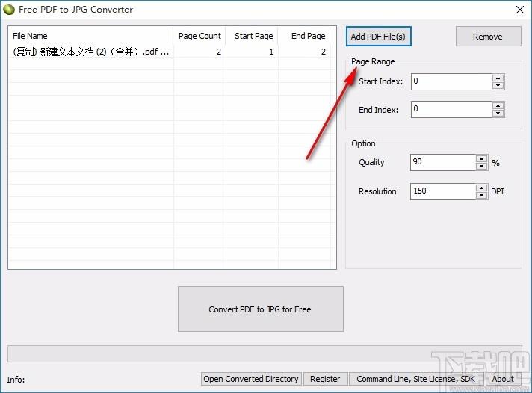Click the app icon in title bar
Viewport: 532px width, 393px height.
9,10
